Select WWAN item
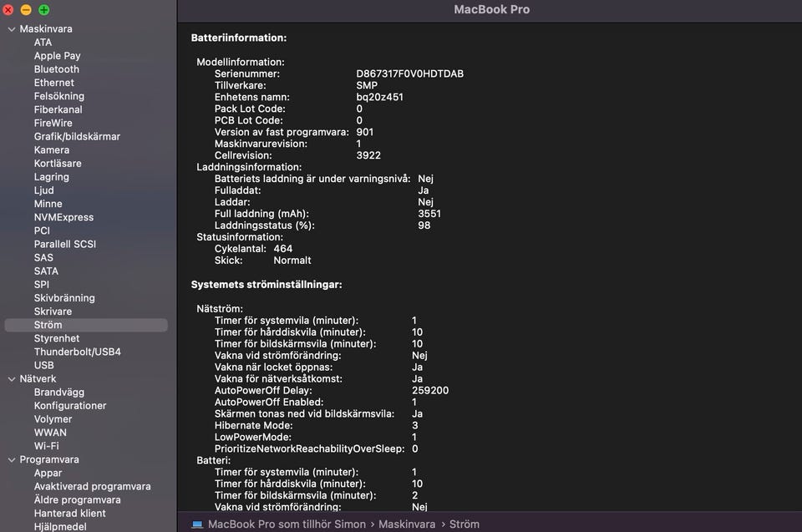Screen dimensions: 802x532 coord(50,433)
